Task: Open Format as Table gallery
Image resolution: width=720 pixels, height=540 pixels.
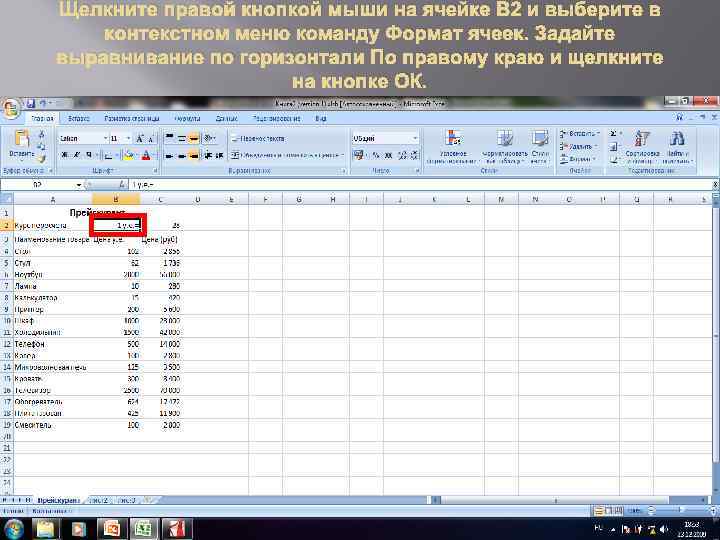Action: (504, 147)
